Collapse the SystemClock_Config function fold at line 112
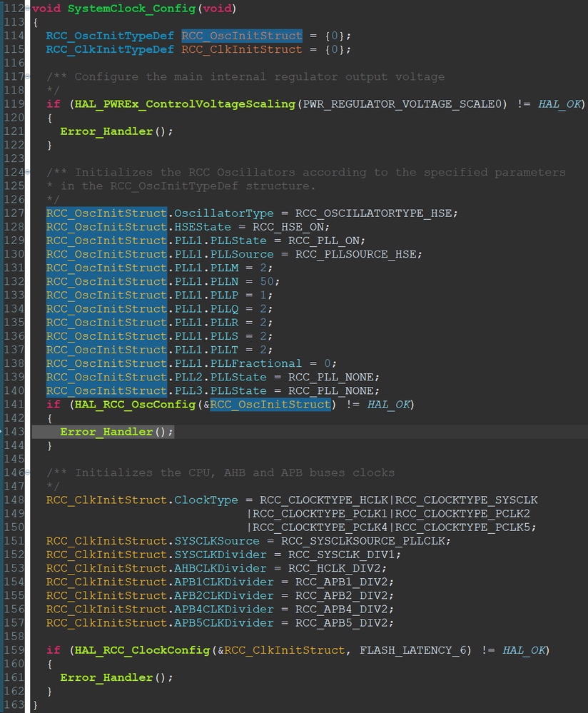The width and height of the screenshot is (588, 713). pyautogui.click(x=27, y=8)
